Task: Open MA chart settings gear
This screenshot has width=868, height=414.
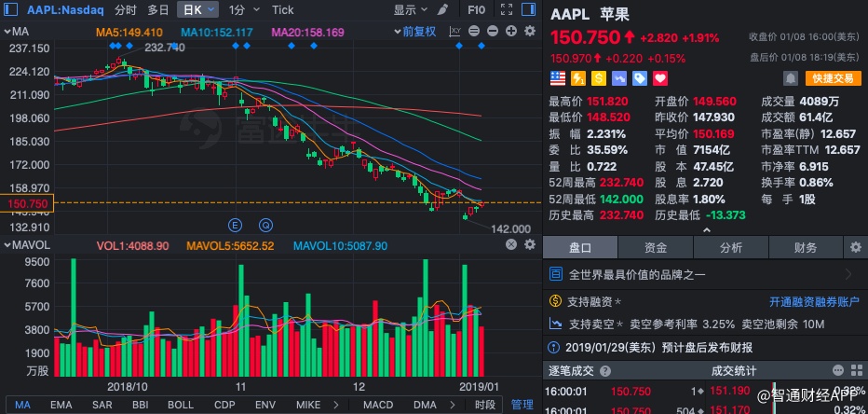Action: 530,31
